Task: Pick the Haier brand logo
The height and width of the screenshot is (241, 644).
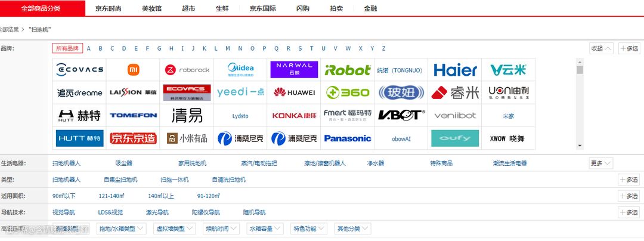Action: (455, 70)
